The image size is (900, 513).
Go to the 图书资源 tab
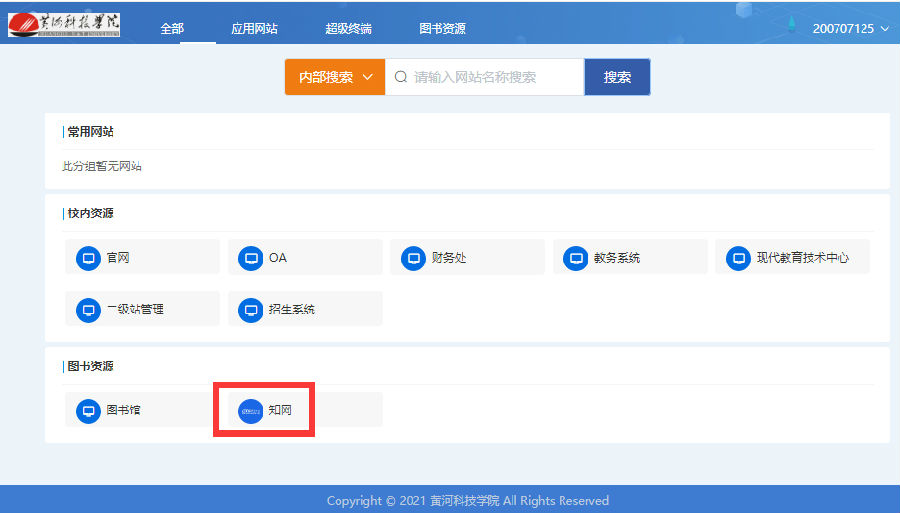click(x=442, y=29)
